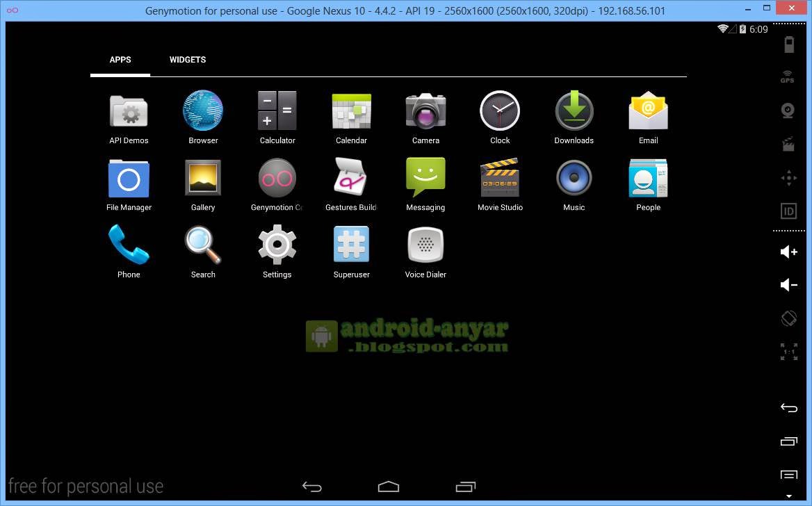Increase volume in Genymotion sidebar
The height and width of the screenshot is (506, 812).
(x=788, y=252)
